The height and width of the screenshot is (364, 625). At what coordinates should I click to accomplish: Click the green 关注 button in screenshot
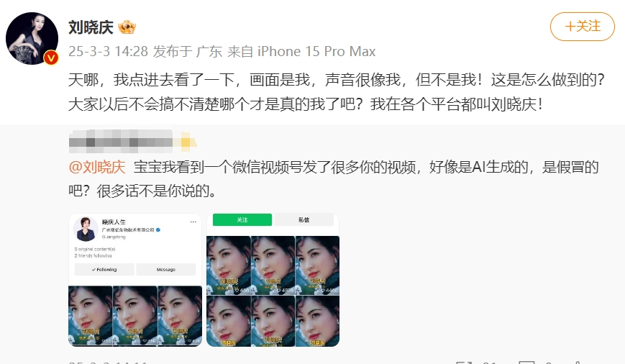point(242,219)
